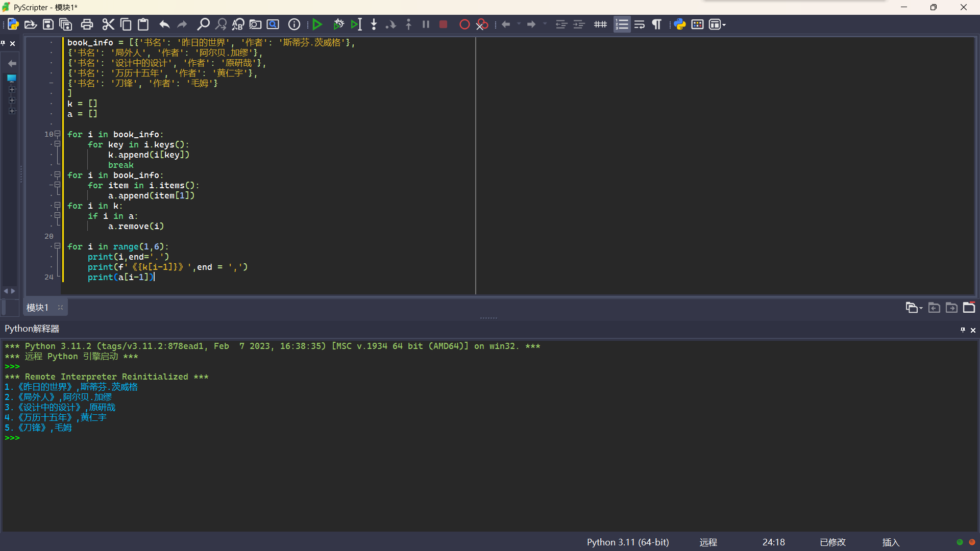This screenshot has width=980, height=551.
Task: Collapse the for range loop fold
Action: pyautogui.click(x=58, y=246)
